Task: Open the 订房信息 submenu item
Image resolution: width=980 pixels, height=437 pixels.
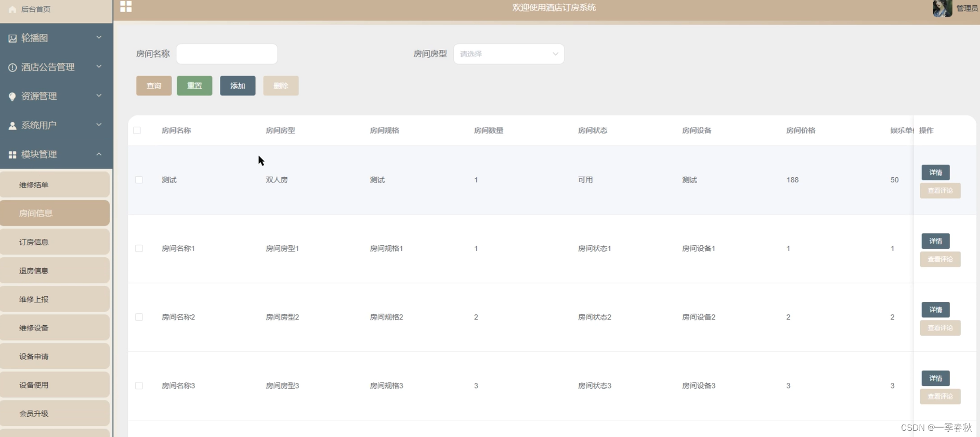Action: coord(55,242)
